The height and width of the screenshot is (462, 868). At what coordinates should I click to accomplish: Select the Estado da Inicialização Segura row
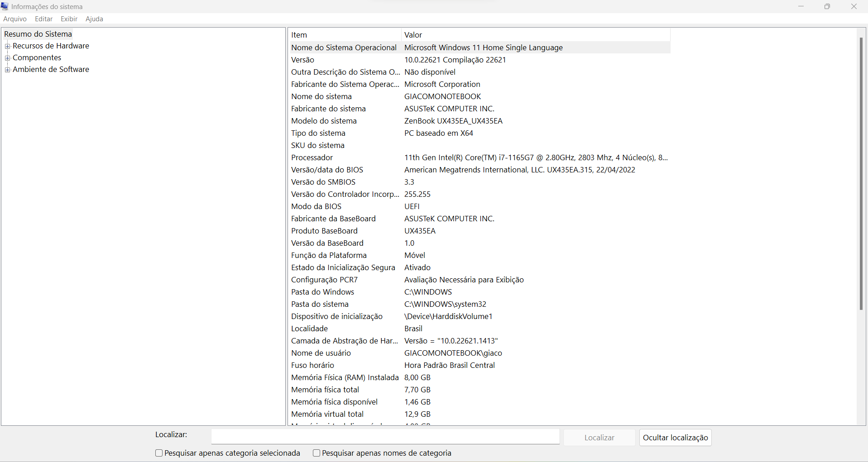(x=480, y=267)
